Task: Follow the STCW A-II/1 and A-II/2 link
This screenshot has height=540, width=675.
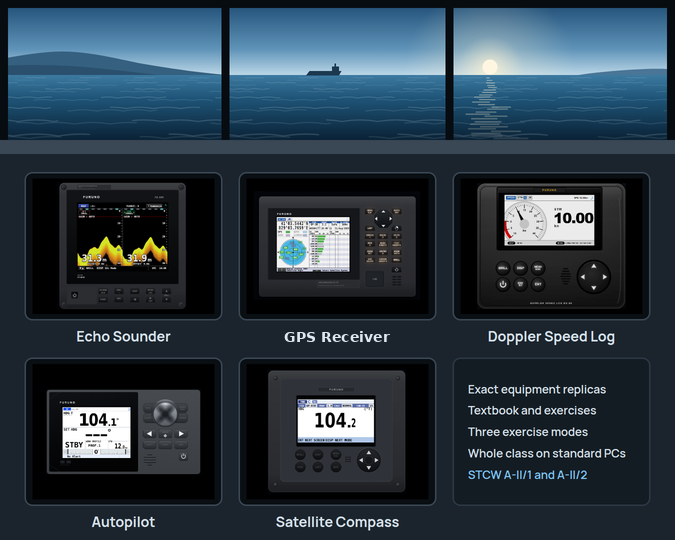Action: pos(527,475)
